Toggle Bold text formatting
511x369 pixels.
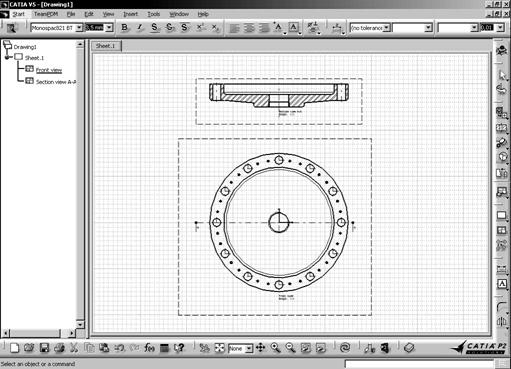tap(124, 28)
